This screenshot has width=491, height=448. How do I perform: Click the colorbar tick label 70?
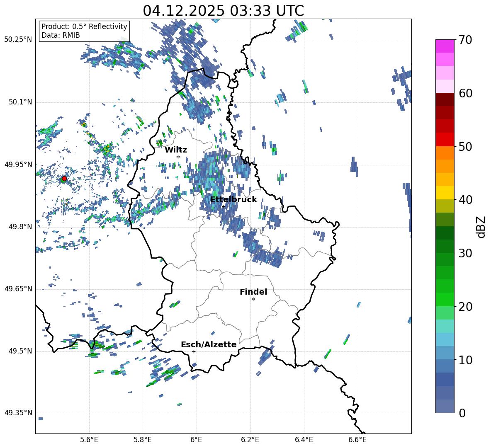click(465, 40)
